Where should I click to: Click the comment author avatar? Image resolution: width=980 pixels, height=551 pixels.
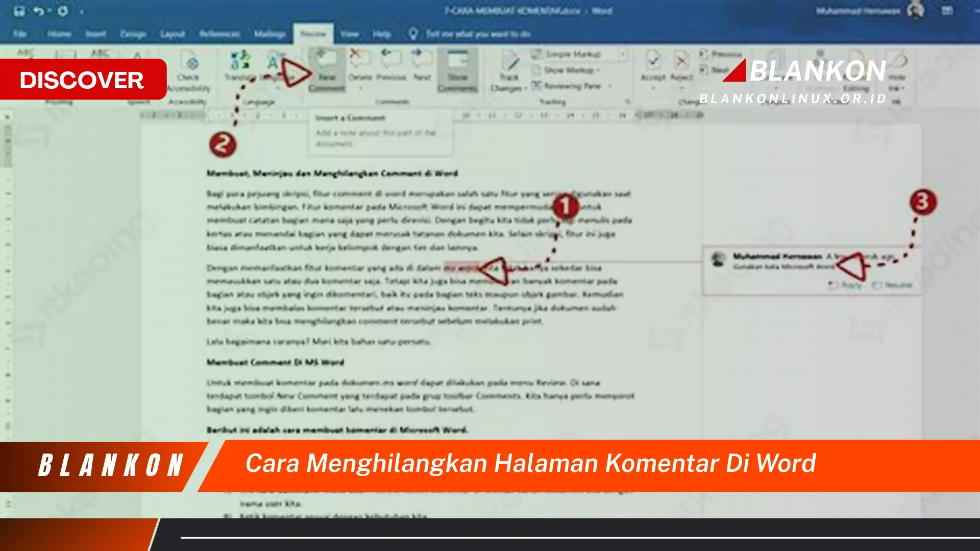click(718, 259)
